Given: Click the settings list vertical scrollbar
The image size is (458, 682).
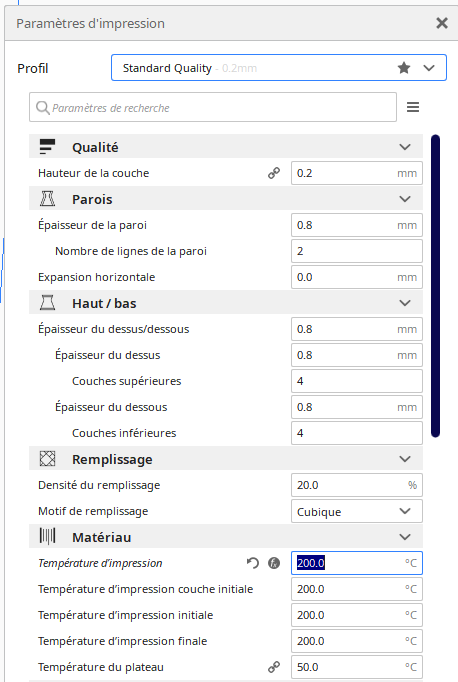Looking at the screenshot, I should (435, 286).
